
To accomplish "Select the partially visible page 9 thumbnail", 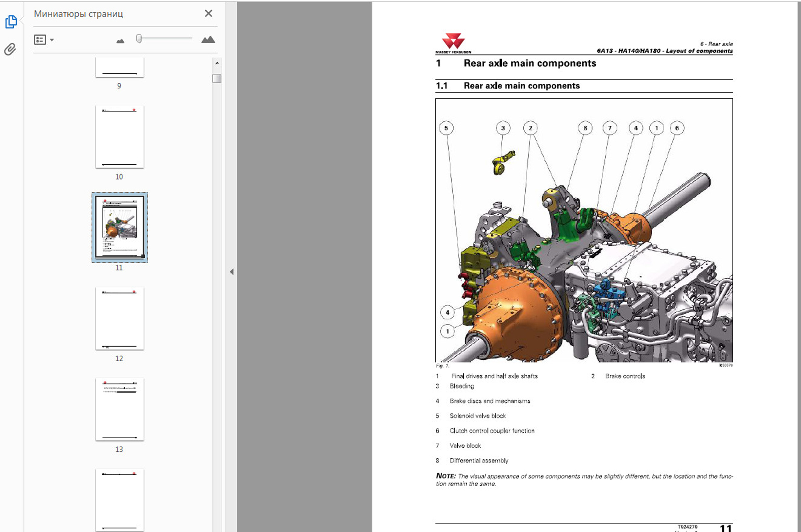I will point(120,68).
